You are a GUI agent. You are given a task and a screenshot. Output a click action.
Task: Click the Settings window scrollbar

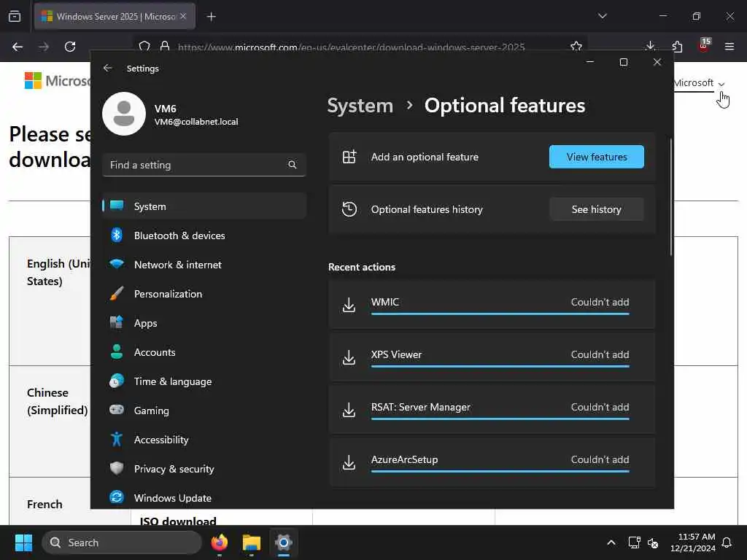(x=671, y=197)
